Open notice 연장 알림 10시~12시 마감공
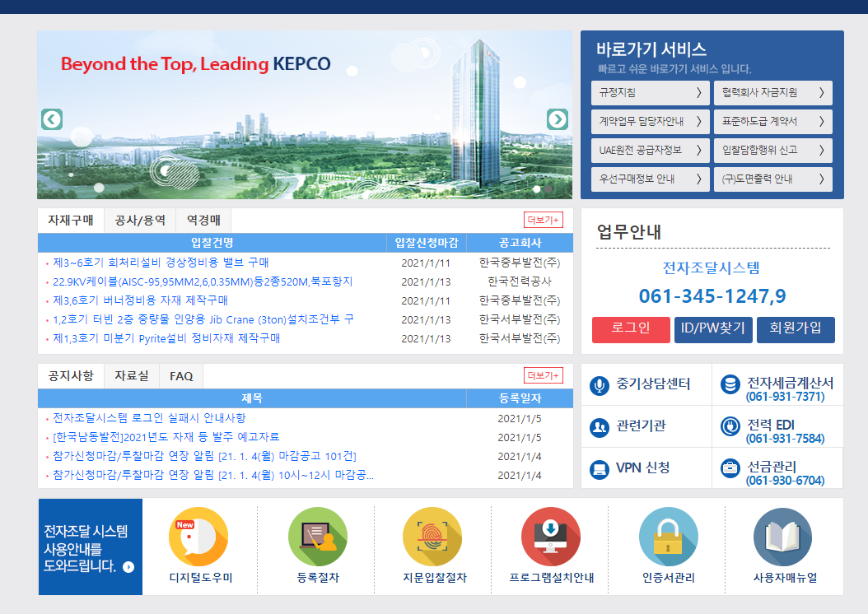 [x=213, y=475]
